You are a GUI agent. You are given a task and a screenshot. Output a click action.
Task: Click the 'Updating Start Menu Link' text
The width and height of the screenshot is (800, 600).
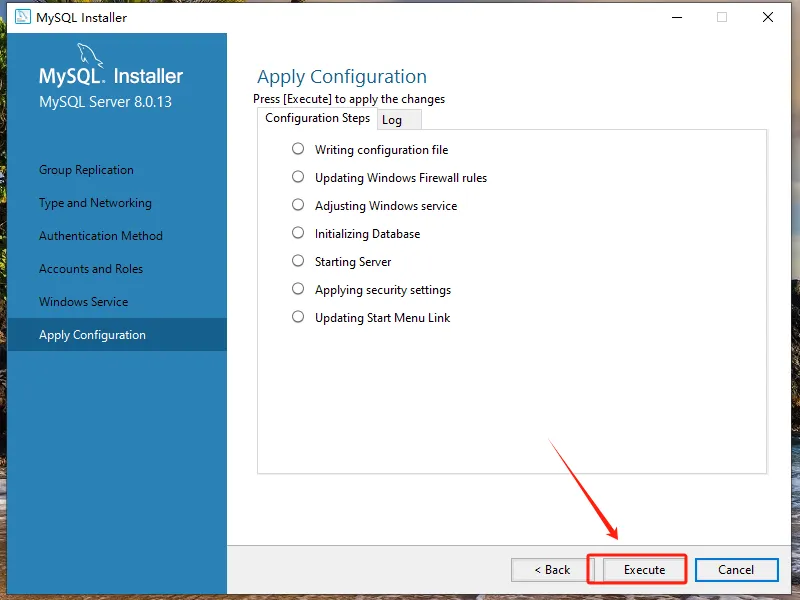(383, 318)
